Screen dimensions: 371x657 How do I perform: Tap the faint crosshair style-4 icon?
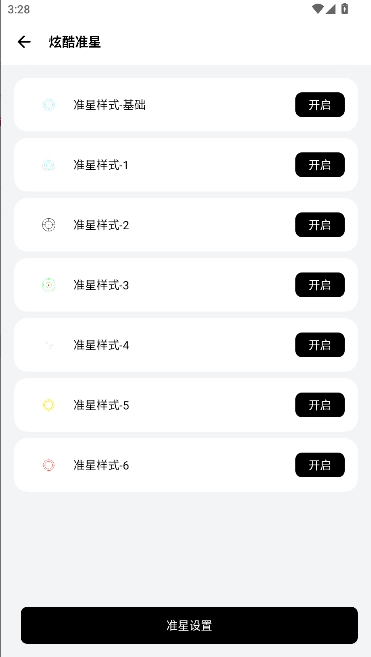tap(49, 345)
